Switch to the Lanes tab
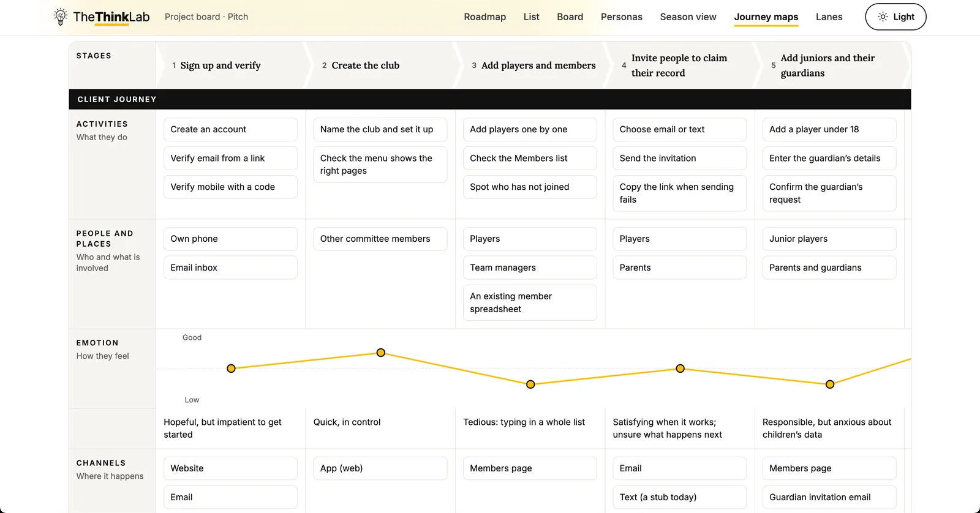 pos(829,17)
